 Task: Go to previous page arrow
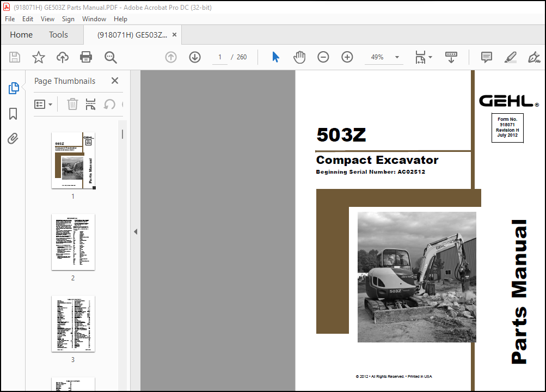coord(170,57)
